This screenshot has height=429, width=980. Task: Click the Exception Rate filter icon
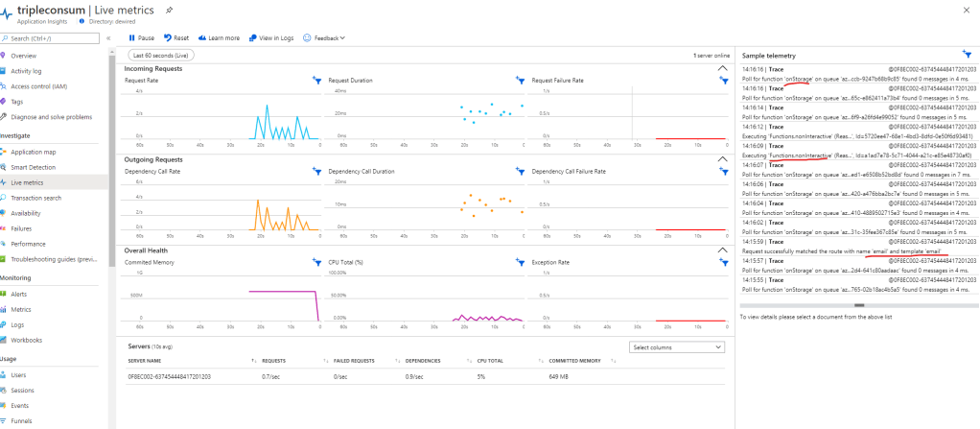[x=724, y=261]
